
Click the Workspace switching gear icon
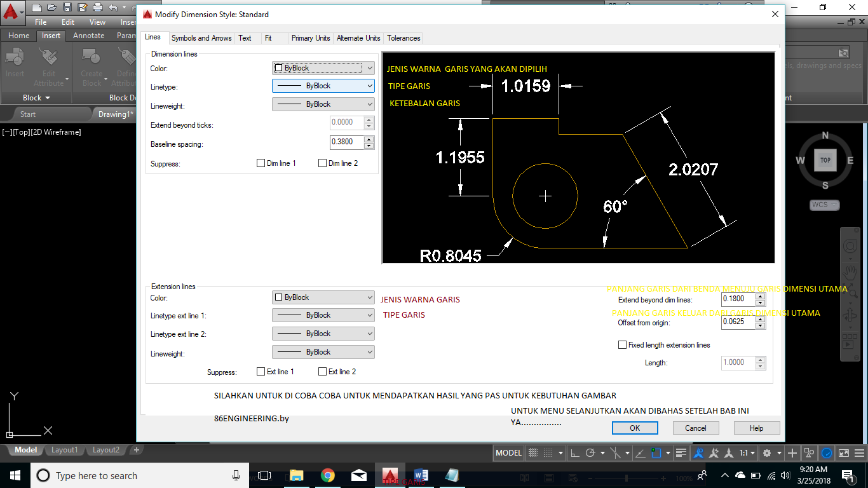pos(767,453)
